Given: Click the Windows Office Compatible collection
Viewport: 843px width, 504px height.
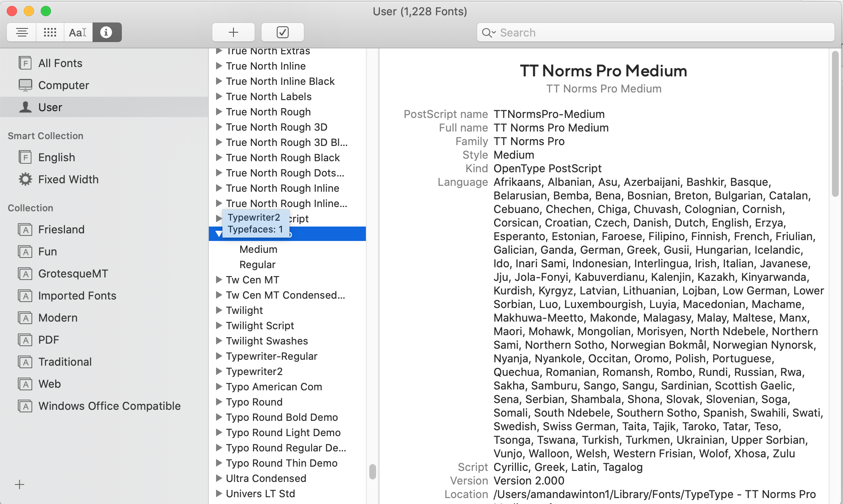Looking at the screenshot, I should coord(109,406).
